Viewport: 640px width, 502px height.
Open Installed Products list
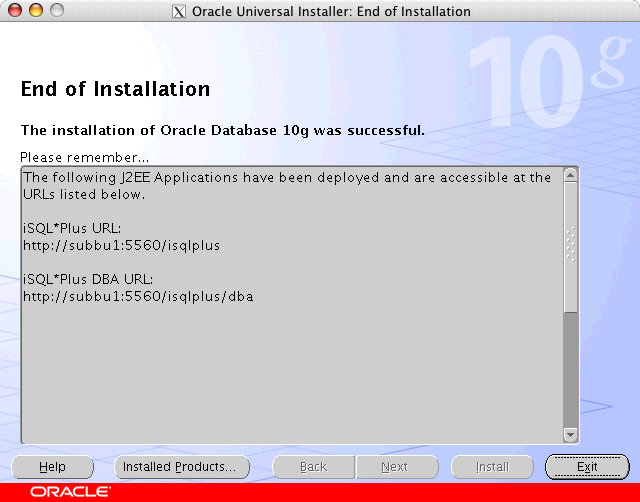click(x=177, y=467)
